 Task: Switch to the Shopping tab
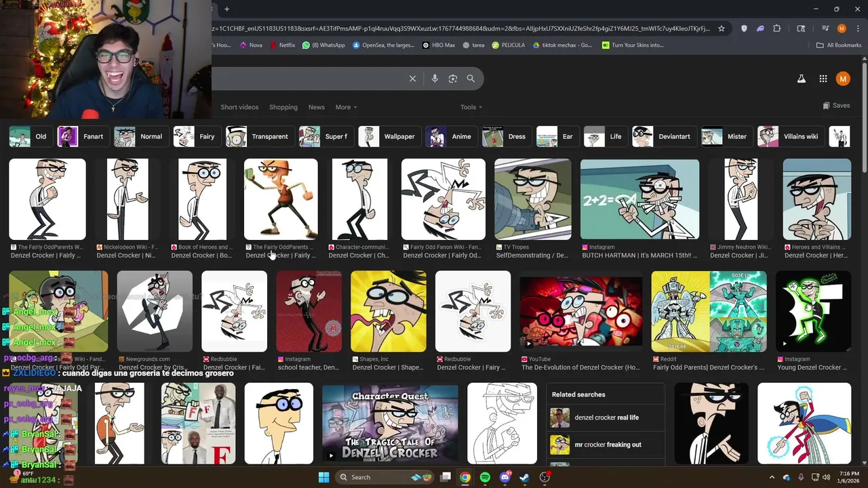[x=283, y=107]
